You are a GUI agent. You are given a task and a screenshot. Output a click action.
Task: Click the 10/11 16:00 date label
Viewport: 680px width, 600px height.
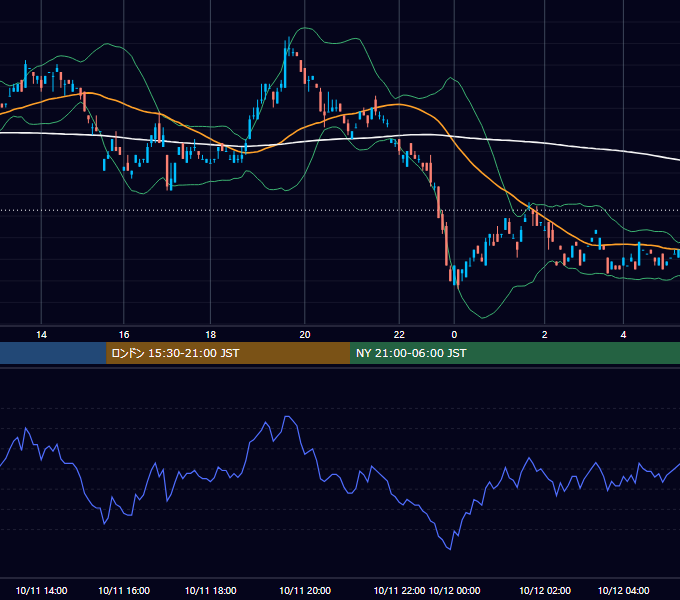click(124, 590)
